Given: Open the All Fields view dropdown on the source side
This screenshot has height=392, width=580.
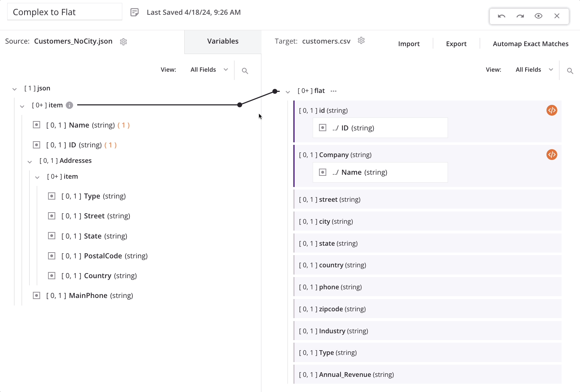Looking at the screenshot, I should tap(208, 69).
